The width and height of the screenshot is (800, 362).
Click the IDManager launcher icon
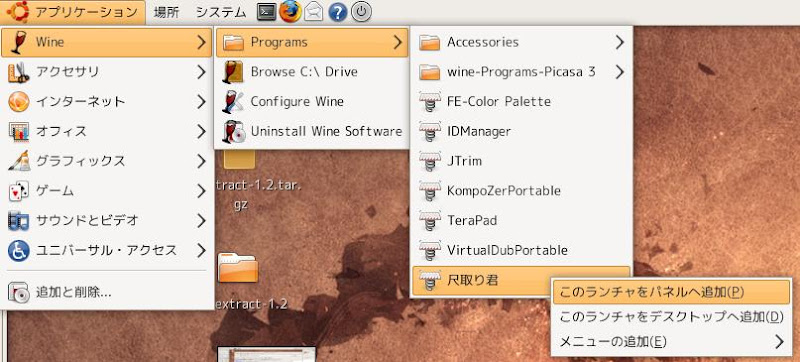point(430,132)
